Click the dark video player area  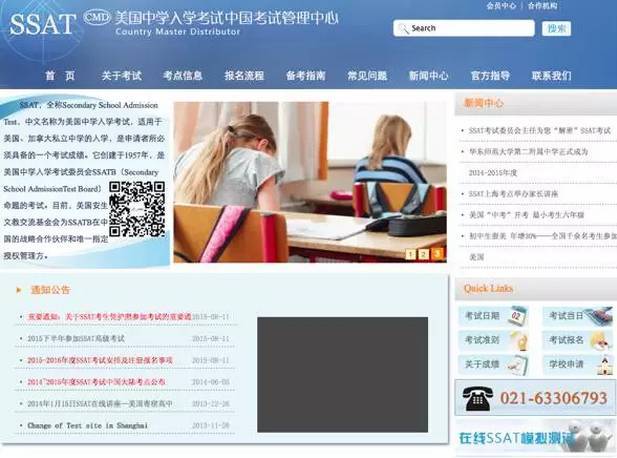tap(342, 375)
